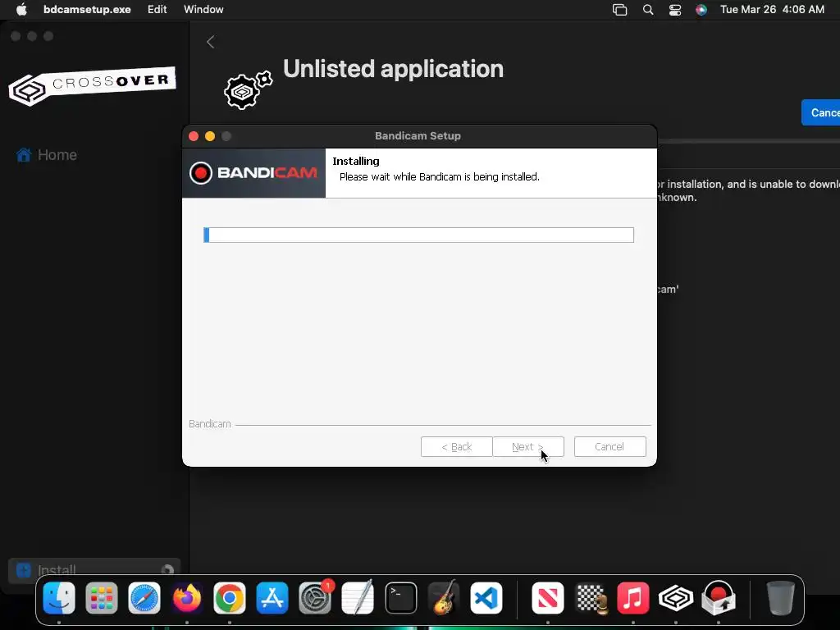Open the Trash from the Dock
840x630 pixels.
point(780,598)
